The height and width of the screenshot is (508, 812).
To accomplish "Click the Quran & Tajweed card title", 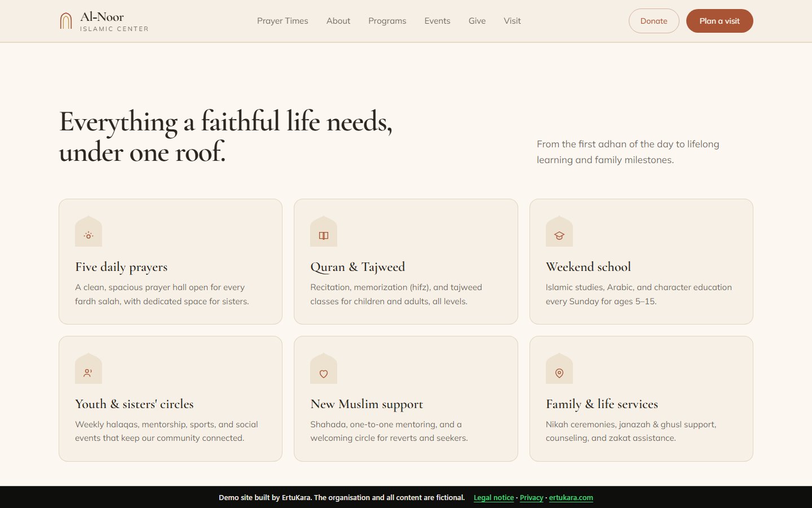I will [x=358, y=267].
